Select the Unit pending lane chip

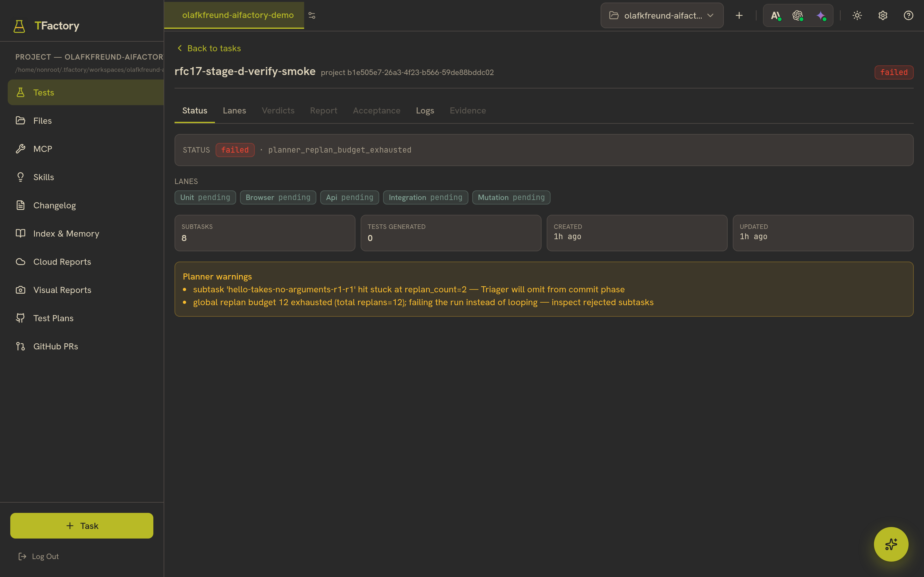(205, 197)
